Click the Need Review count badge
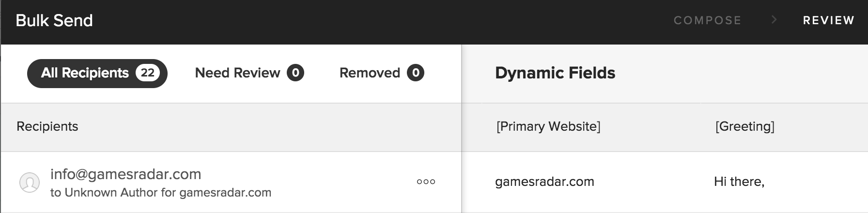Image resolution: width=868 pixels, height=213 pixels. (295, 73)
